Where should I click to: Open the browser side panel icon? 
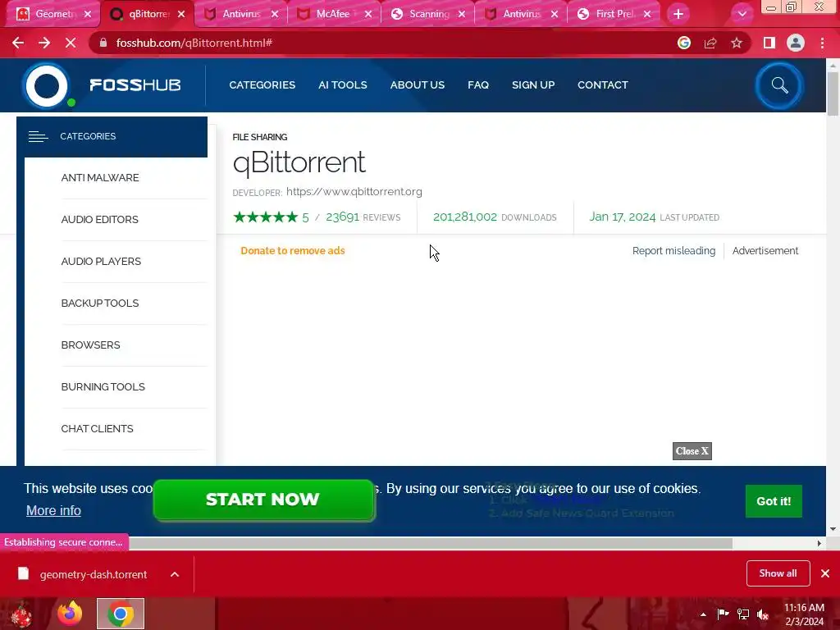(769, 43)
